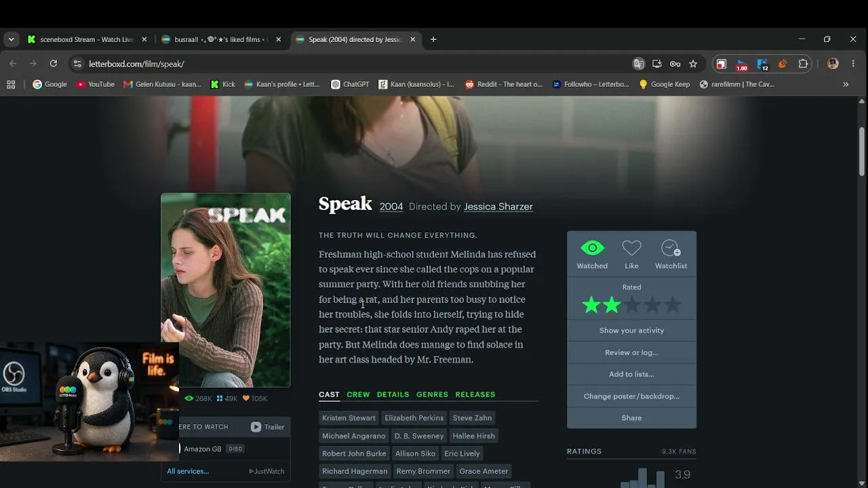Close busraa's liked films tab

tap(278, 39)
